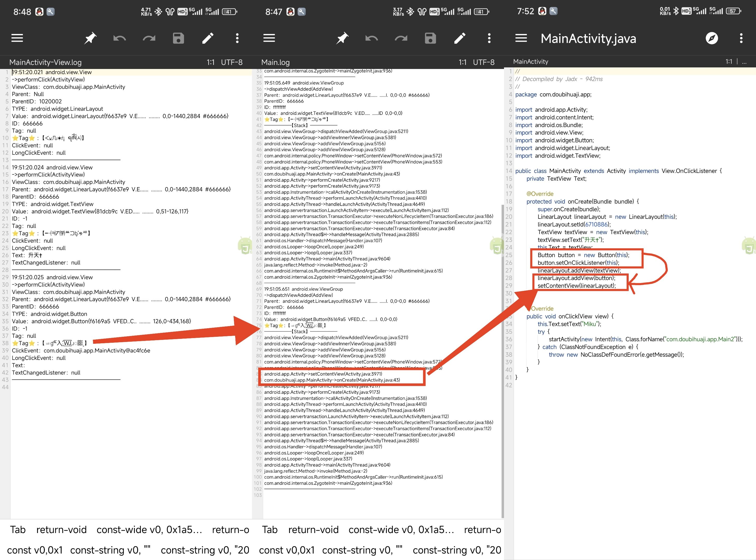Tap Android robot floating icon in Main.log pane
The height and width of the screenshot is (560, 756).
coord(497,246)
